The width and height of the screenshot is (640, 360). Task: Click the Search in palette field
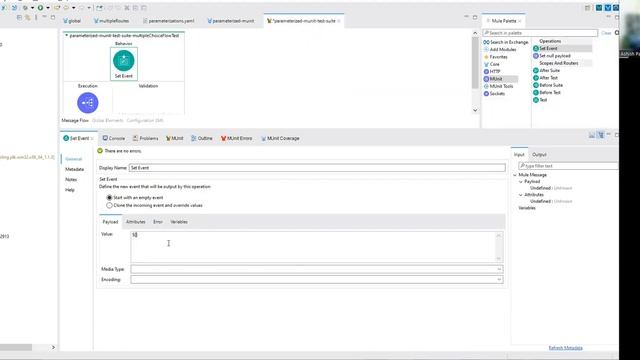pyautogui.click(x=540, y=33)
